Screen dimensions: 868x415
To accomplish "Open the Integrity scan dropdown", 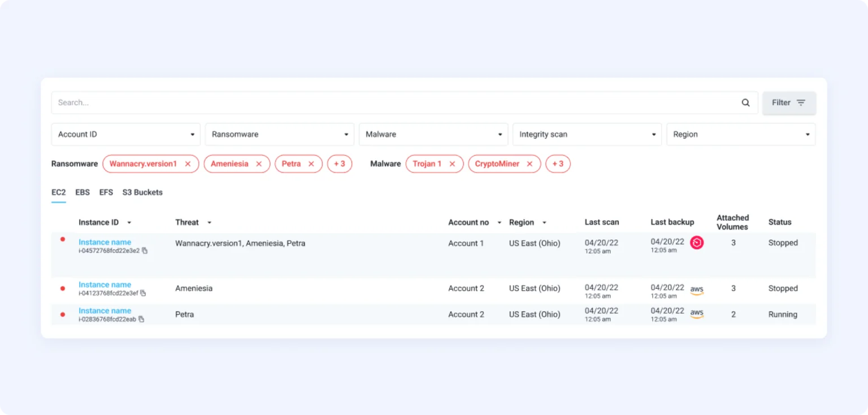I will pyautogui.click(x=587, y=135).
